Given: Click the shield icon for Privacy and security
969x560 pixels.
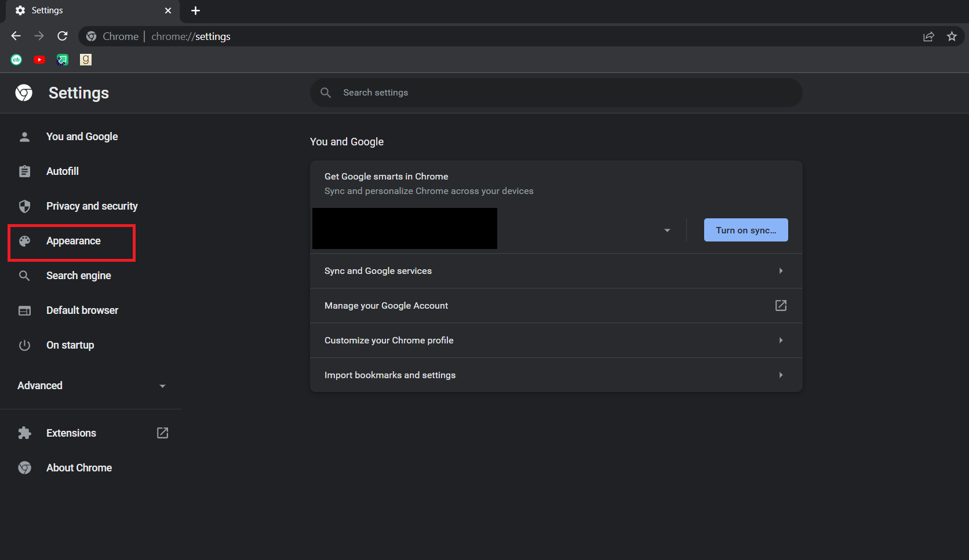Looking at the screenshot, I should pyautogui.click(x=24, y=206).
